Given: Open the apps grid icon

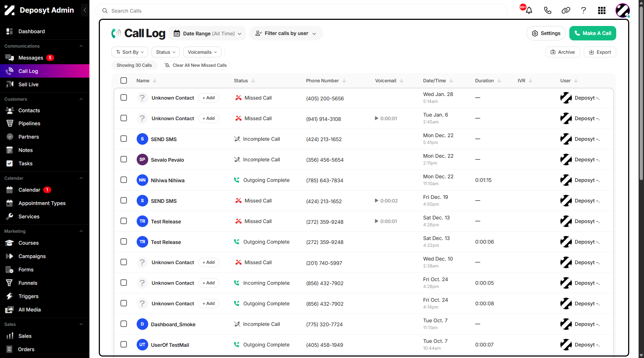Looking at the screenshot, I should [602, 10].
